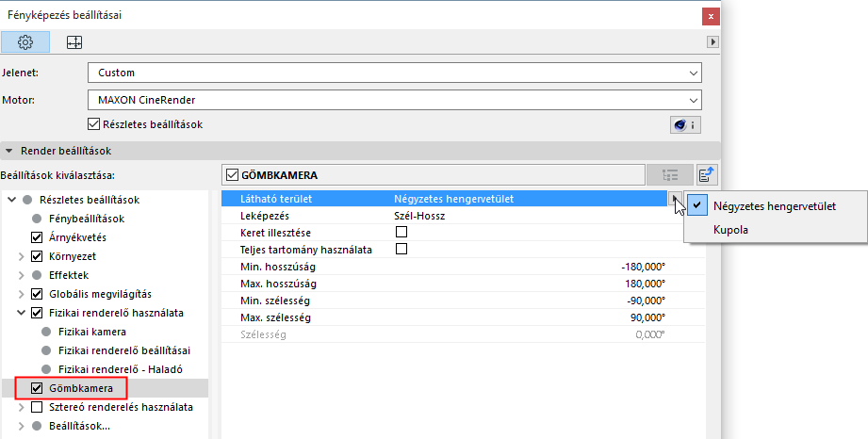The height and width of the screenshot is (439, 868).
Task: Toggle the GÖMBKAMERA header checkbox
Action: coord(232,175)
